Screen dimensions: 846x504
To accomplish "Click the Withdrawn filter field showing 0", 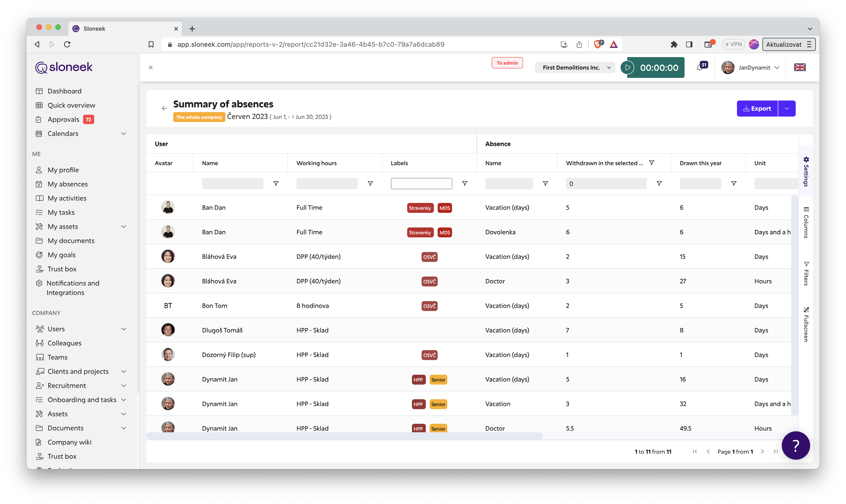I will tap(606, 183).
